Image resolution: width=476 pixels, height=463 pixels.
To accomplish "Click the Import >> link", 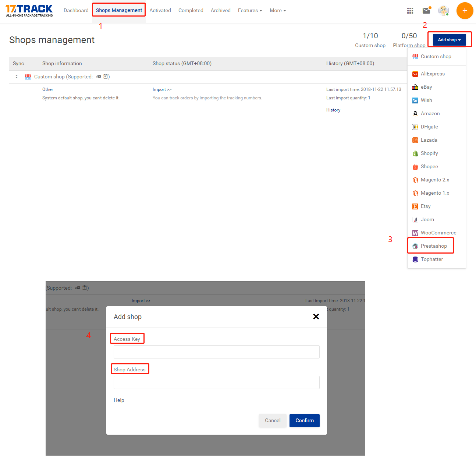I will [x=162, y=89].
